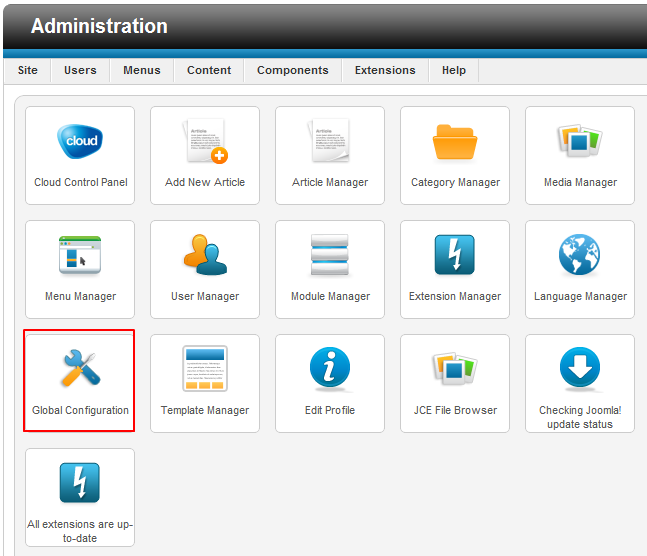Open the Menus menu
647x556 pixels.
point(142,71)
